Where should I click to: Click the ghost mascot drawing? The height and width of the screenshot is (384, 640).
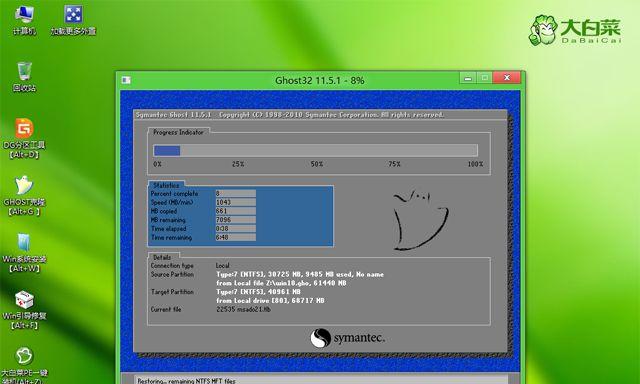(420, 219)
